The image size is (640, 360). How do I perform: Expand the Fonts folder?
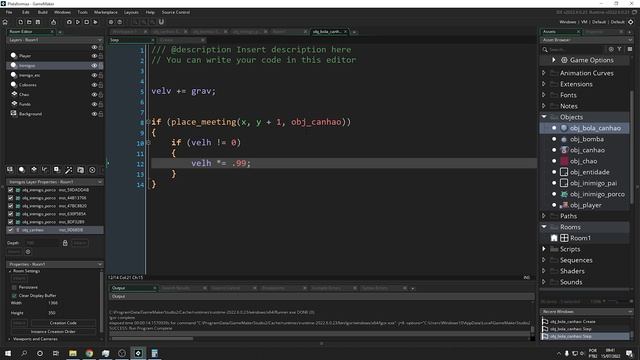[544, 95]
